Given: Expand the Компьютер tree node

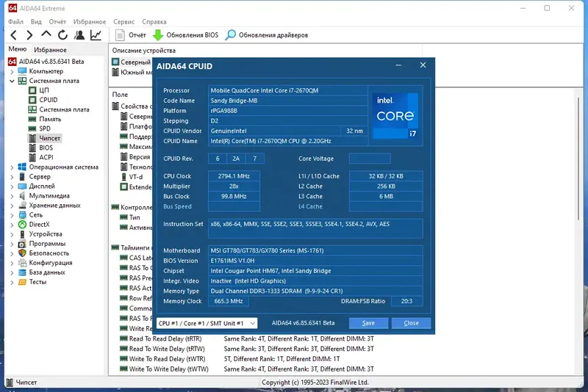Looking at the screenshot, I should coord(12,71).
